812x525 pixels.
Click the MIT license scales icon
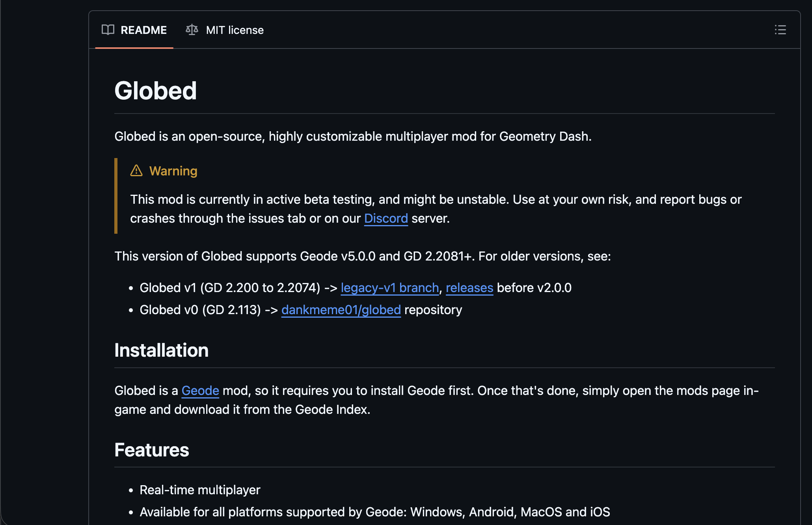192,30
